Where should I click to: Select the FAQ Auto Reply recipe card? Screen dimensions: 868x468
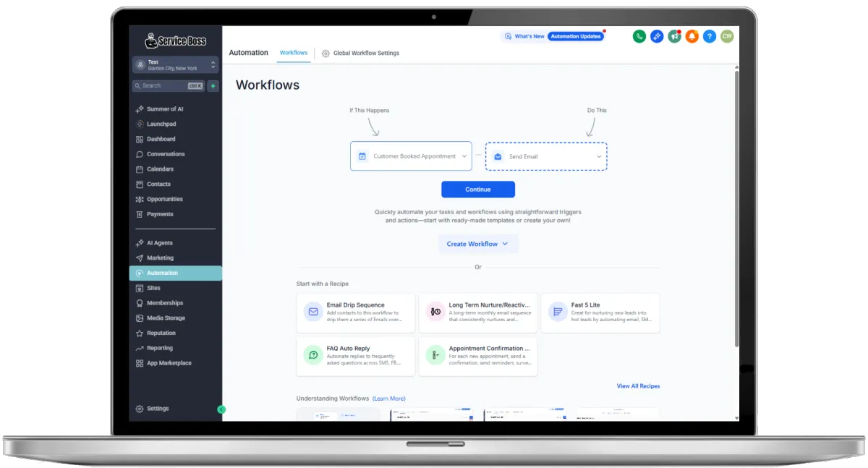tap(356, 356)
